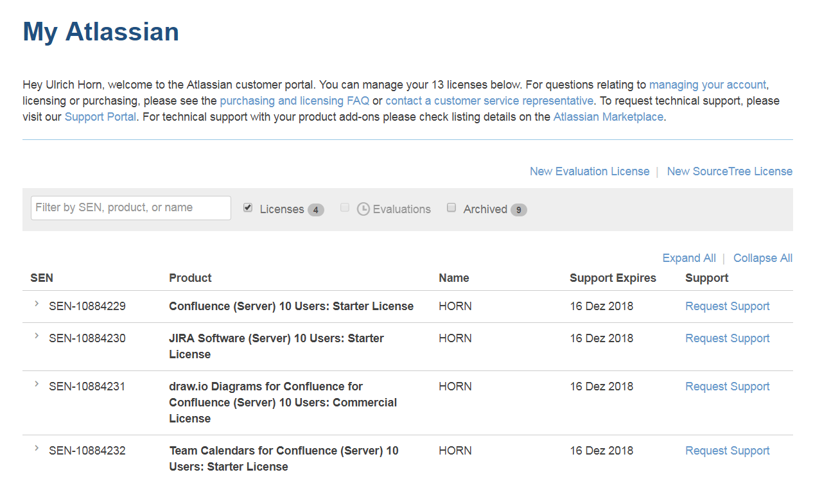Viewport: 822px width, 504px height.
Task: Toggle the Evaluations filter checkbox
Action: pyautogui.click(x=345, y=208)
